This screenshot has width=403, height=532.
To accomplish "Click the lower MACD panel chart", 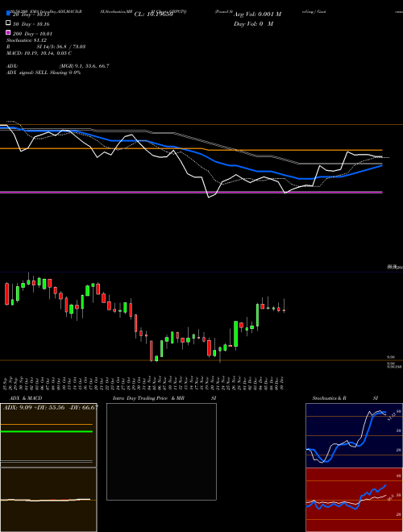I will (x=48, y=500).
